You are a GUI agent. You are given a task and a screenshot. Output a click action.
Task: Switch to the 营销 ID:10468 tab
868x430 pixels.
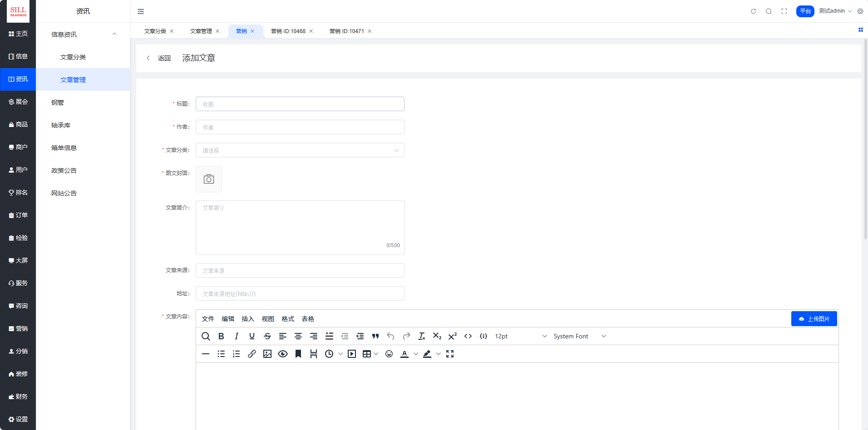point(288,31)
